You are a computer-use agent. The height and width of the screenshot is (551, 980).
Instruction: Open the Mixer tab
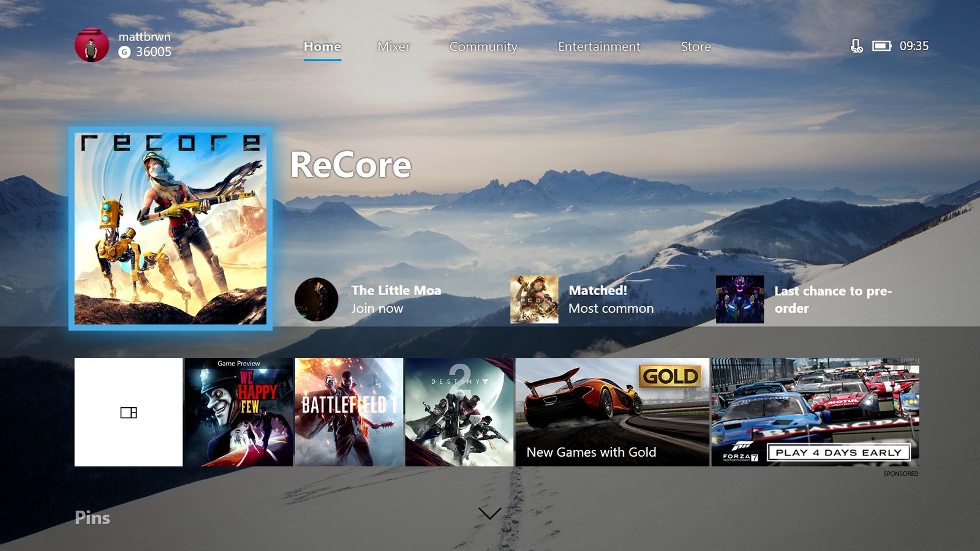393,47
